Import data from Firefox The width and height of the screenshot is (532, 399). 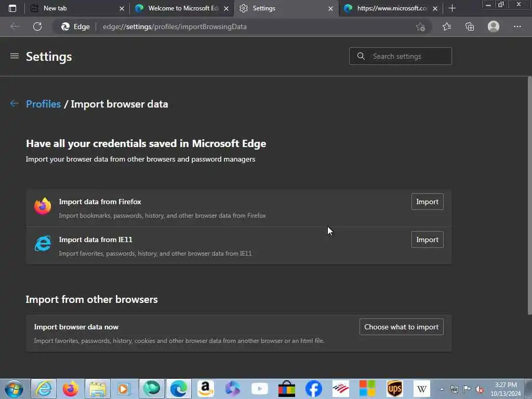pyautogui.click(x=427, y=202)
